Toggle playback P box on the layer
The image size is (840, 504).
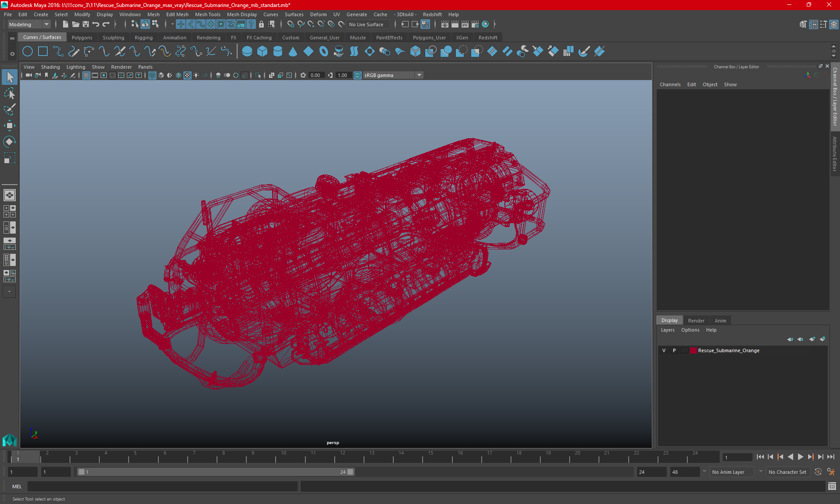click(674, 350)
